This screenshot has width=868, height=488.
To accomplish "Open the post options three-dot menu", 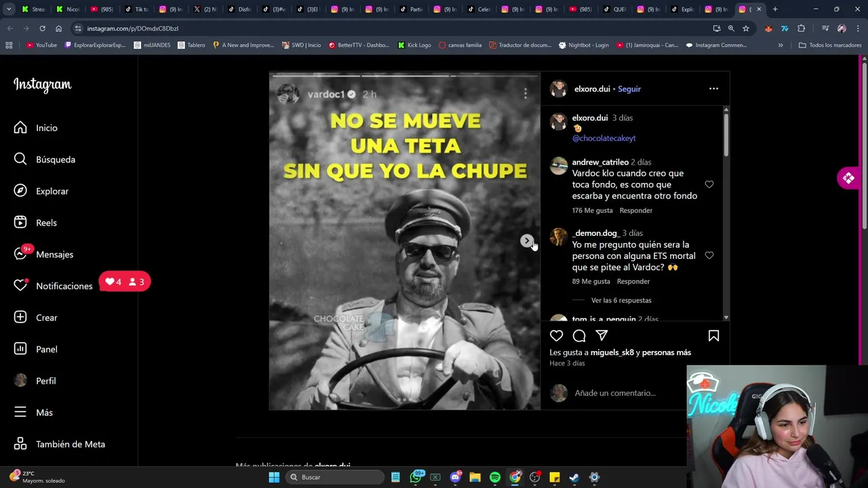I will tap(713, 89).
